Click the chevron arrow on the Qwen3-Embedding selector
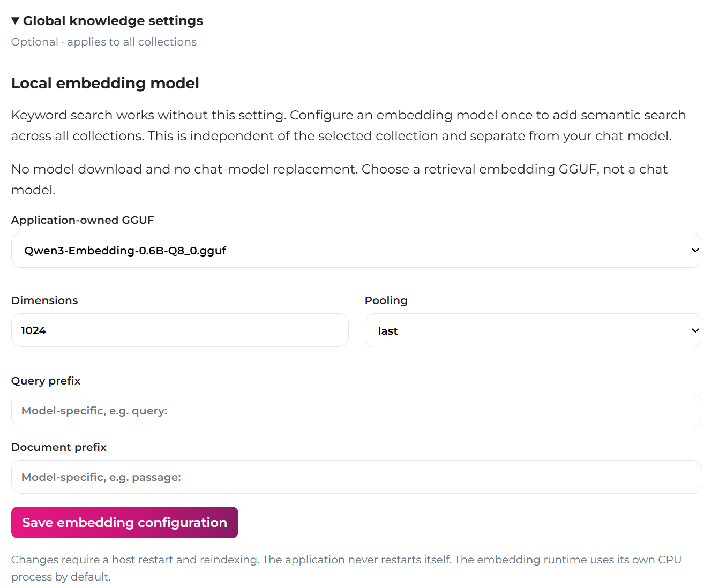 [x=695, y=251]
